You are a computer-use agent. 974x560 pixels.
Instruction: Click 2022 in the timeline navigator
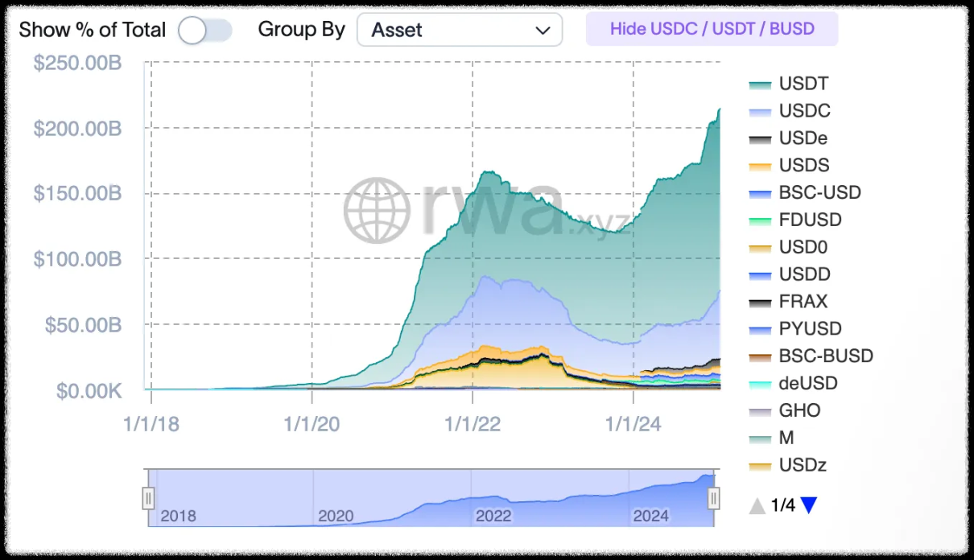point(493,516)
